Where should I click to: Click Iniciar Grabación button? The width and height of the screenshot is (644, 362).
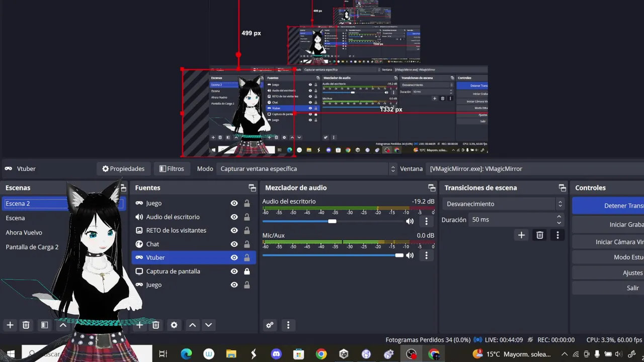(608, 225)
